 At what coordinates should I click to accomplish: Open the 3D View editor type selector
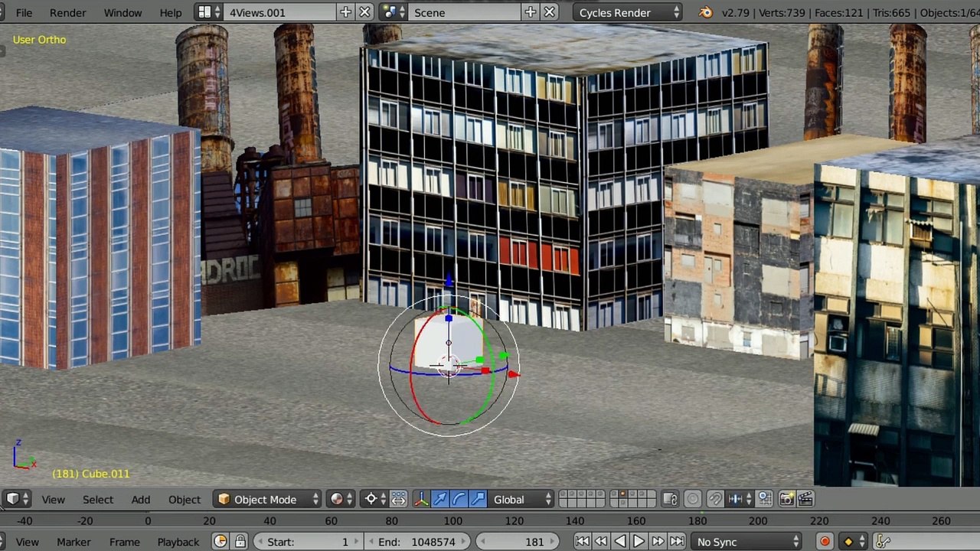17,499
